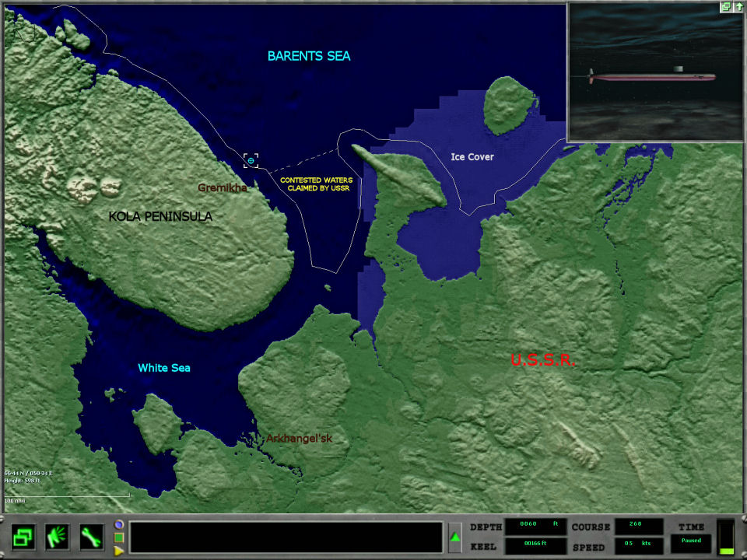
Task: Expand message log with green up arrow
Action: coord(455,537)
